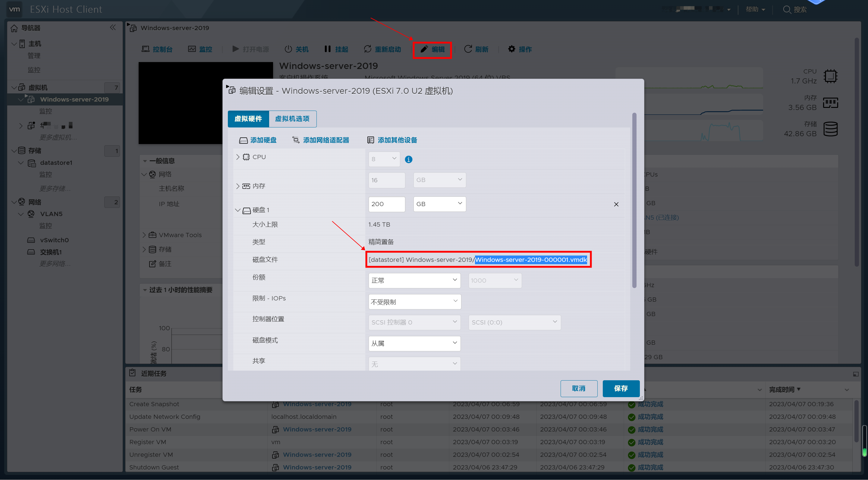The width and height of the screenshot is (868, 480).
Task: Open the Disk mode (磁盘模式) dropdown 从属
Action: tap(414, 343)
